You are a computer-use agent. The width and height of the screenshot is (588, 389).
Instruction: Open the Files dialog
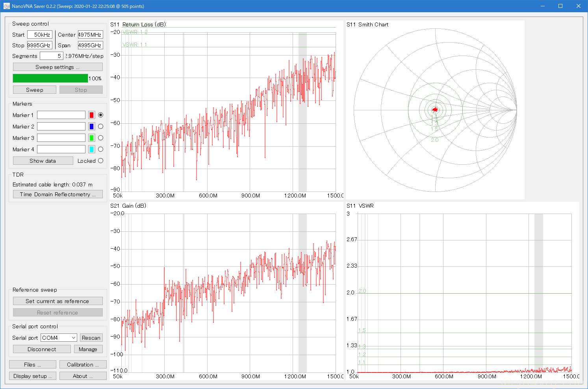pyautogui.click(x=33, y=365)
